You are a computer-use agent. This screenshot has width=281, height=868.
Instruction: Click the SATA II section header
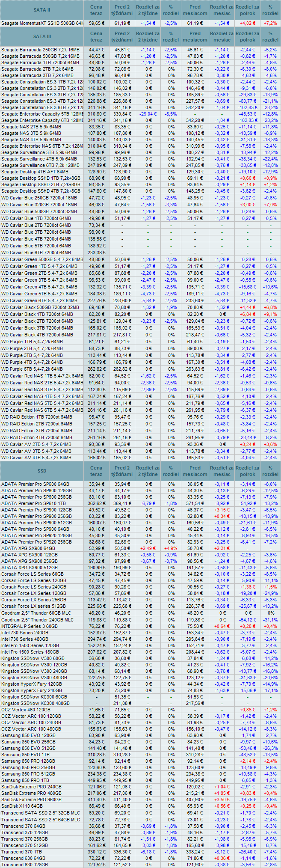(42, 10)
